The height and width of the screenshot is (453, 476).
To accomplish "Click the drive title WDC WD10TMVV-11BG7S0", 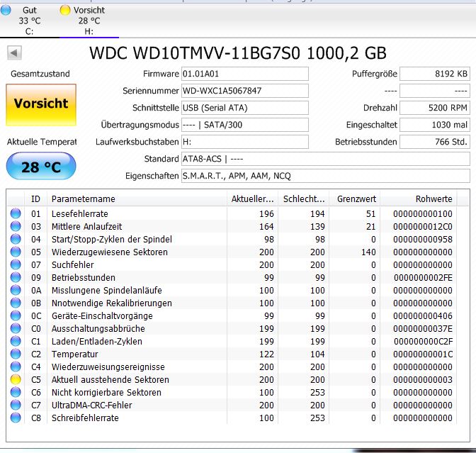I will (x=195, y=53).
